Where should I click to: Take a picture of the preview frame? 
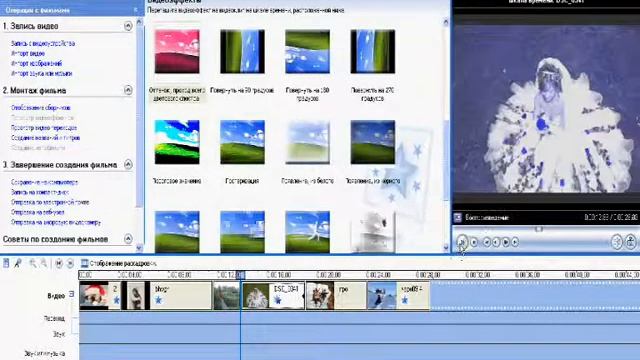(631, 242)
